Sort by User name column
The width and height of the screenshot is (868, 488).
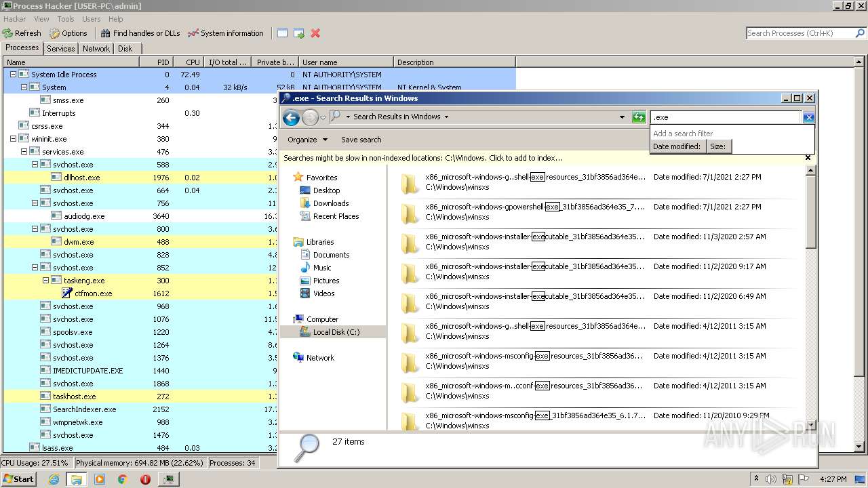(x=346, y=62)
